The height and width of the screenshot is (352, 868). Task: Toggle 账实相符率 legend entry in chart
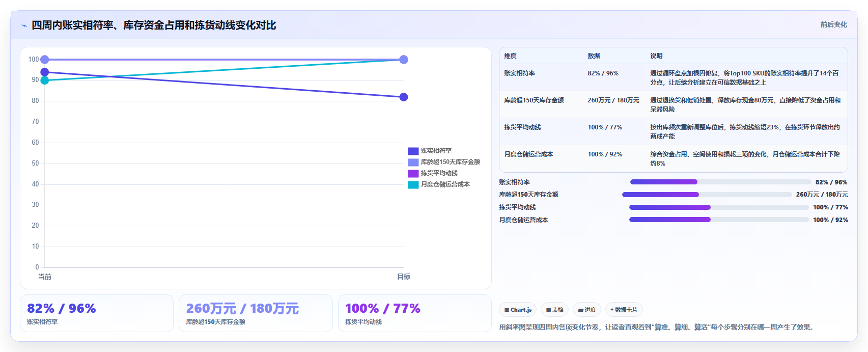[x=430, y=151]
